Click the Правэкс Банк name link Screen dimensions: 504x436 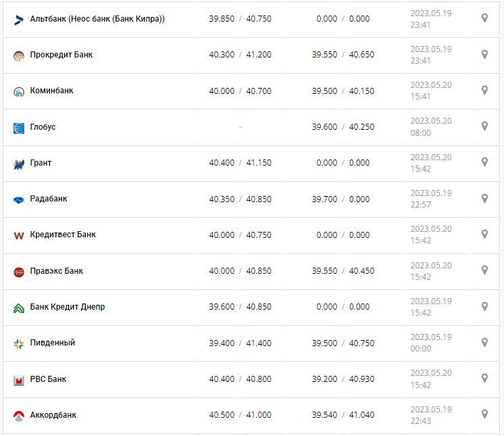[x=57, y=271]
